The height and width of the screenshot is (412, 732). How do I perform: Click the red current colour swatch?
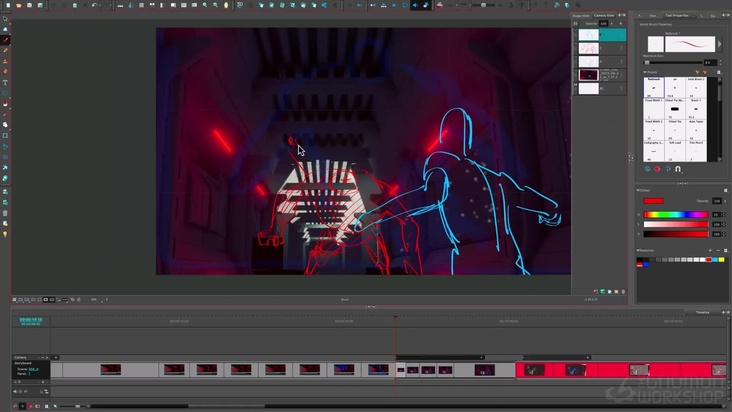653,201
